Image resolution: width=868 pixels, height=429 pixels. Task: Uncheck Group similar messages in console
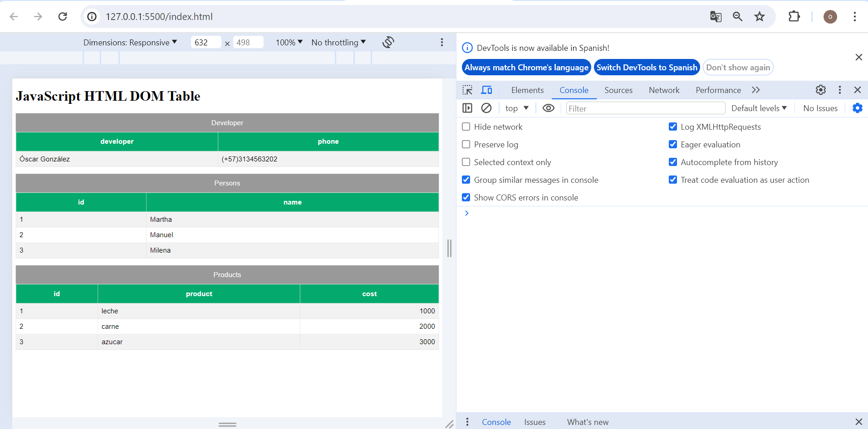(x=466, y=180)
